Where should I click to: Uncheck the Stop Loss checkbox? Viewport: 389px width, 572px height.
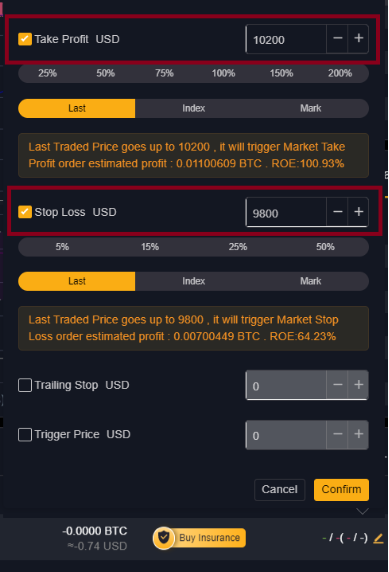[x=25, y=212]
